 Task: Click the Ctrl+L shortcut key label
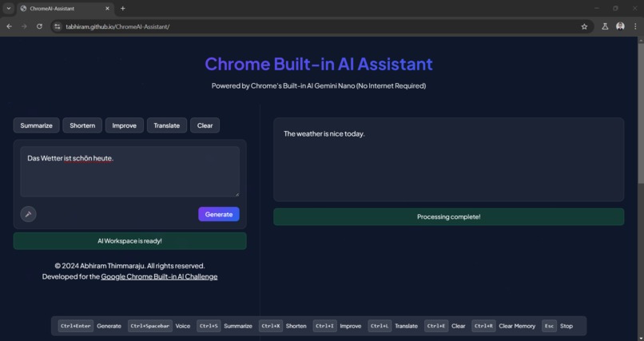coord(380,327)
